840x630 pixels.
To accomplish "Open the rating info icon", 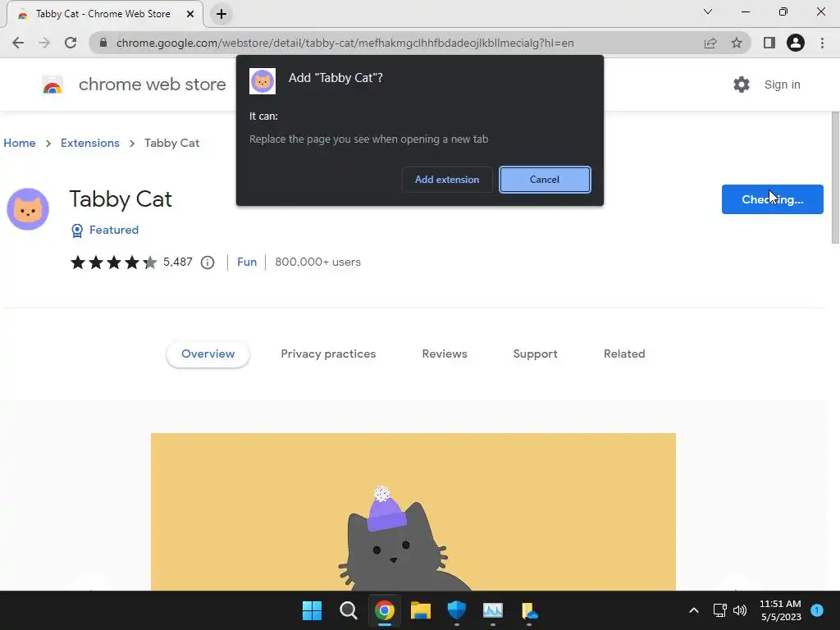I will click(x=208, y=262).
